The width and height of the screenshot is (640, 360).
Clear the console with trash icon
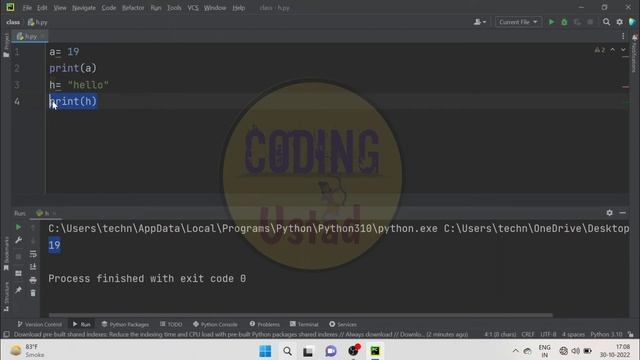point(33,293)
